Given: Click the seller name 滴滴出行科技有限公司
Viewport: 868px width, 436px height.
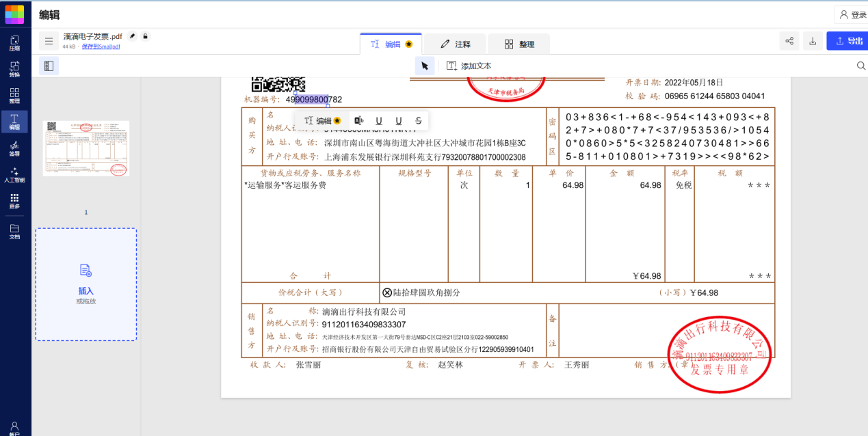Looking at the screenshot, I should 364,312.
